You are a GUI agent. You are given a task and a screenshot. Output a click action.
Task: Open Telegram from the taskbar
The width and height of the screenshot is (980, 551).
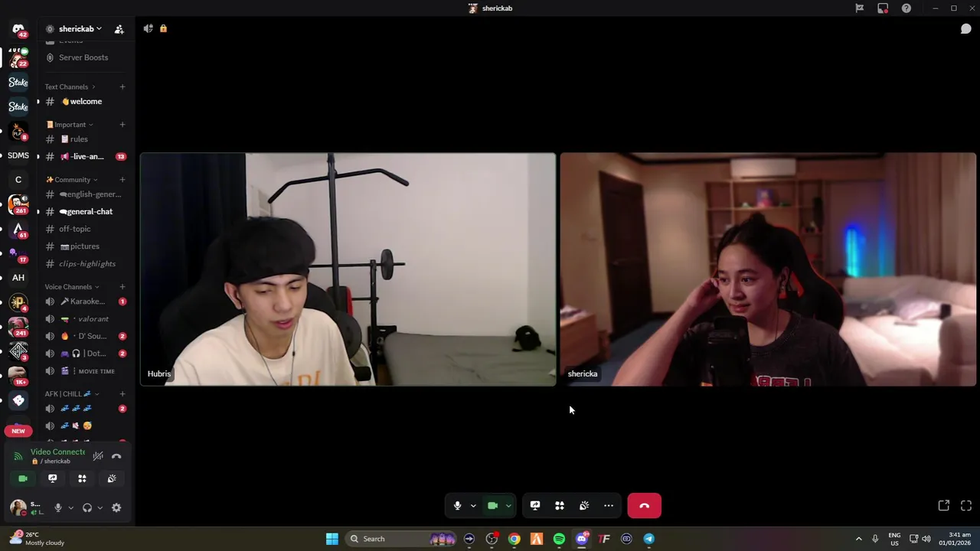(648, 539)
